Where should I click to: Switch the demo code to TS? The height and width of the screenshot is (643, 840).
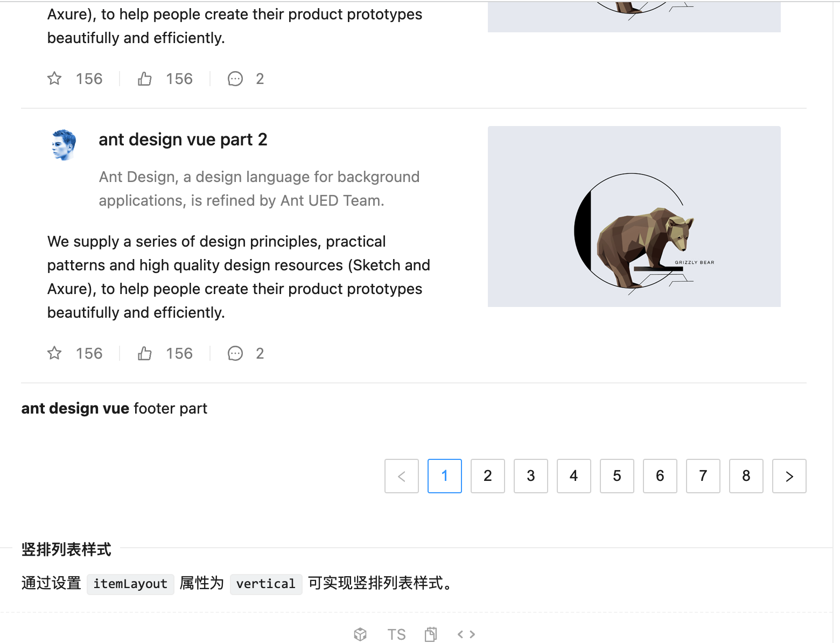[396, 634]
